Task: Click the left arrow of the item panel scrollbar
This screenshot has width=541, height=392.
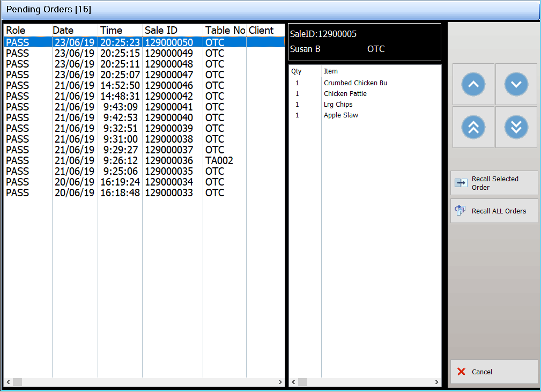Action: click(292, 382)
